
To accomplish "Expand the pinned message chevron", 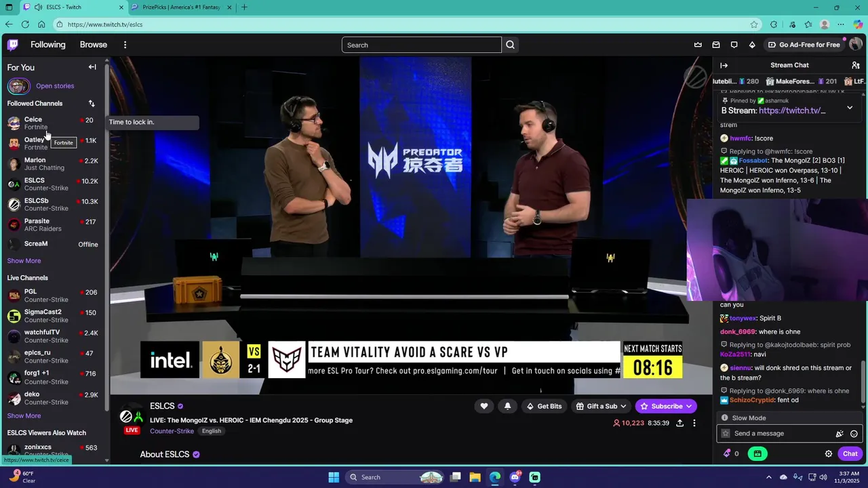I will [x=850, y=108].
